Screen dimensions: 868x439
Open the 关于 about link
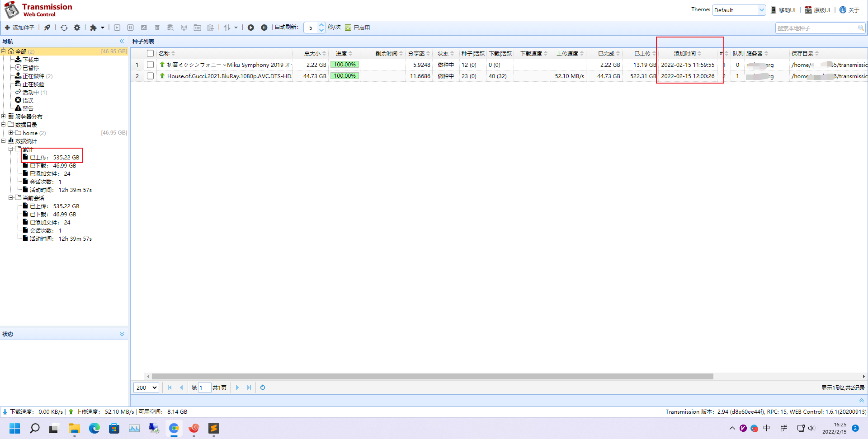(849, 10)
